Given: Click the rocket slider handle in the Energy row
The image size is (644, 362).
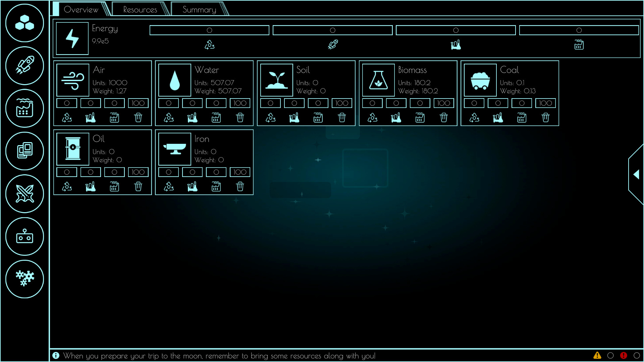Looking at the screenshot, I should [x=332, y=30].
